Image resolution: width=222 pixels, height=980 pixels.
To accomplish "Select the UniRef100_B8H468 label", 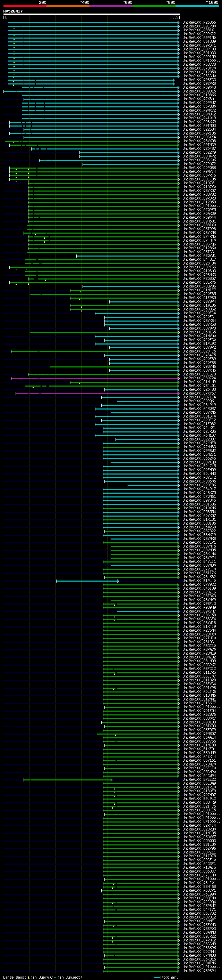I will [199, 887].
